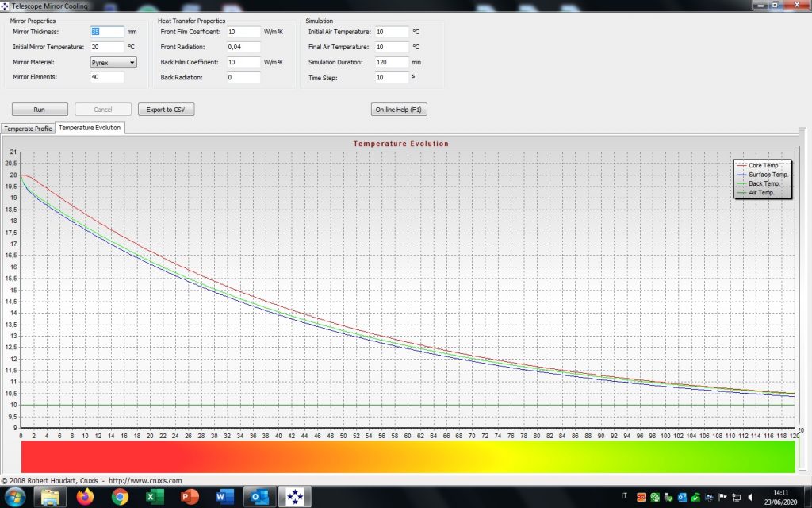The image size is (812, 508).
Task: Open Windows Explorer folder icon
Action: 50,497
